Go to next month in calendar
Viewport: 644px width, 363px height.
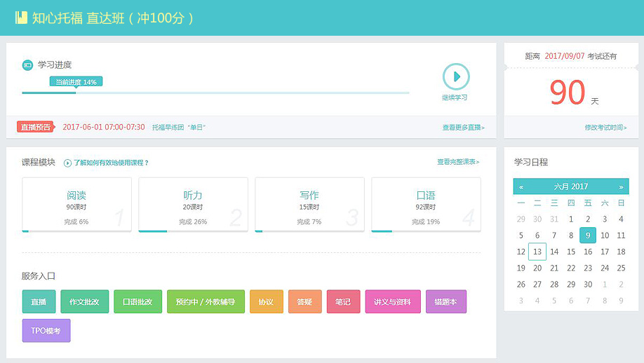pyautogui.click(x=621, y=187)
